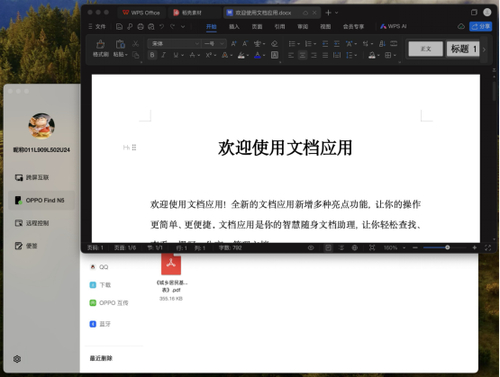500x377 pixels.
Task: Click the blue 分享 share button
Action: click(x=480, y=26)
